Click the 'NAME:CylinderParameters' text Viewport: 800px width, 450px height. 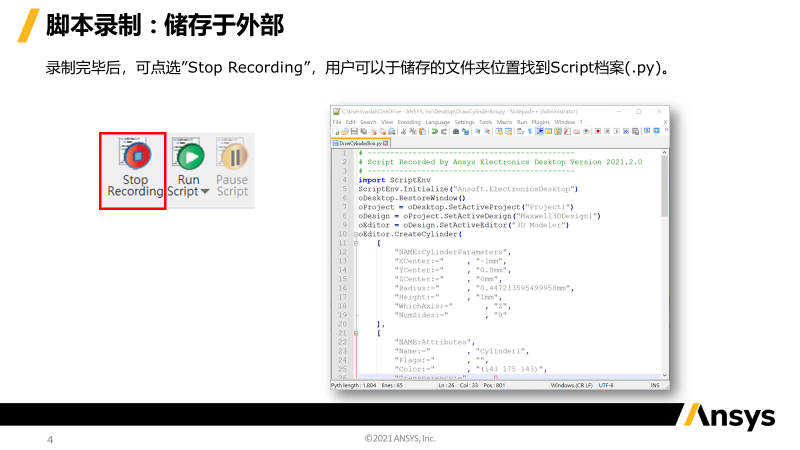453,252
